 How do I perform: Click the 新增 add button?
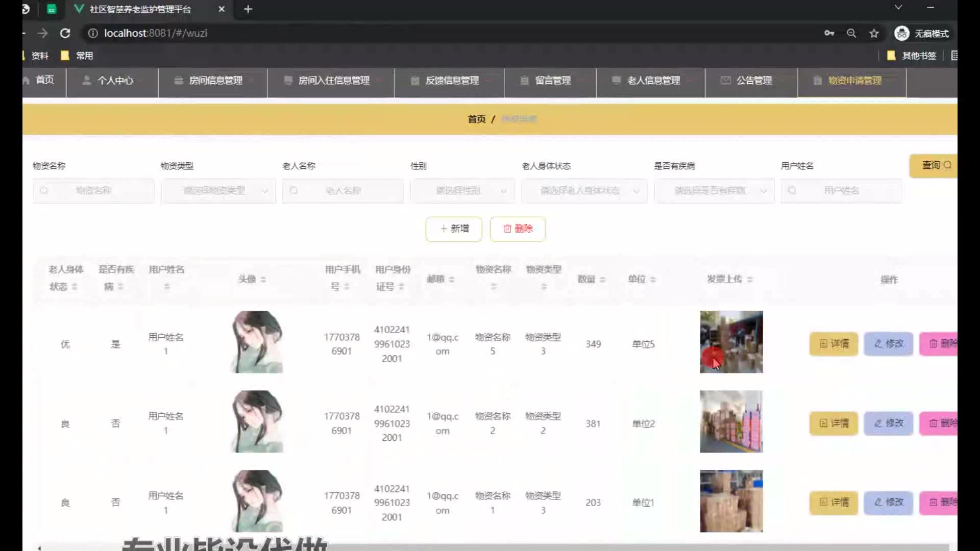pyautogui.click(x=454, y=229)
